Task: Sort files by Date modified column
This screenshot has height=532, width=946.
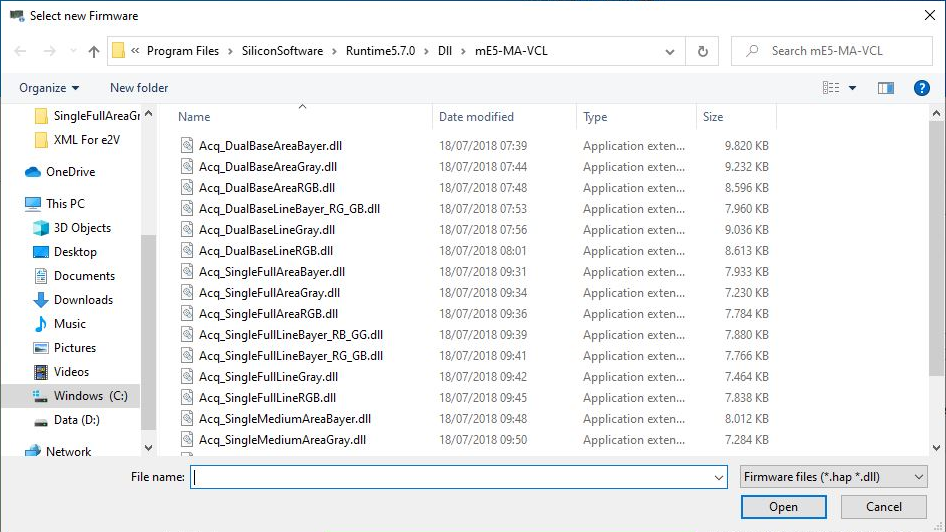Action: pyautogui.click(x=476, y=117)
